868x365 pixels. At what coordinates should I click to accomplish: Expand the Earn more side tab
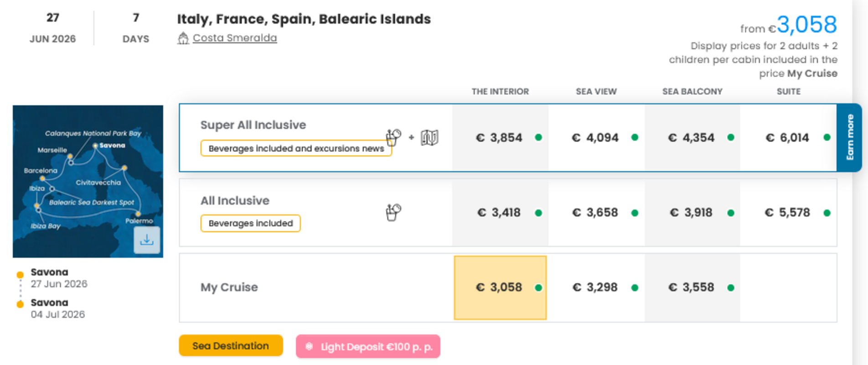849,137
